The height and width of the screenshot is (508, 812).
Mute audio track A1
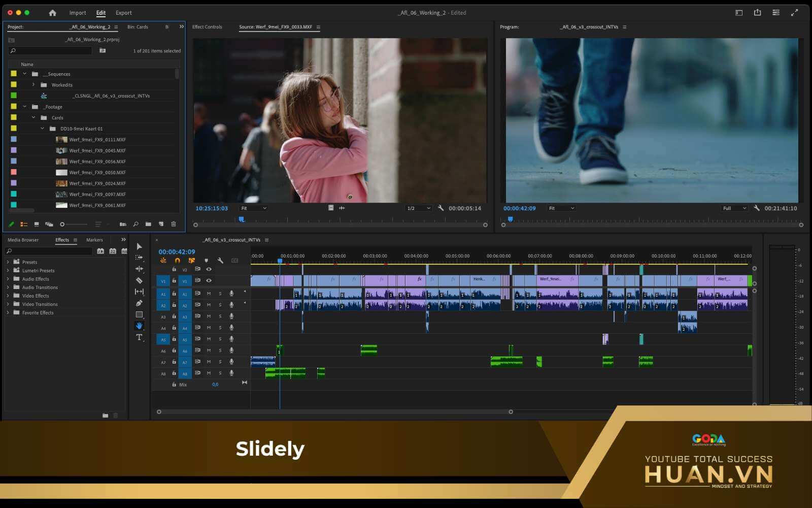209,294
